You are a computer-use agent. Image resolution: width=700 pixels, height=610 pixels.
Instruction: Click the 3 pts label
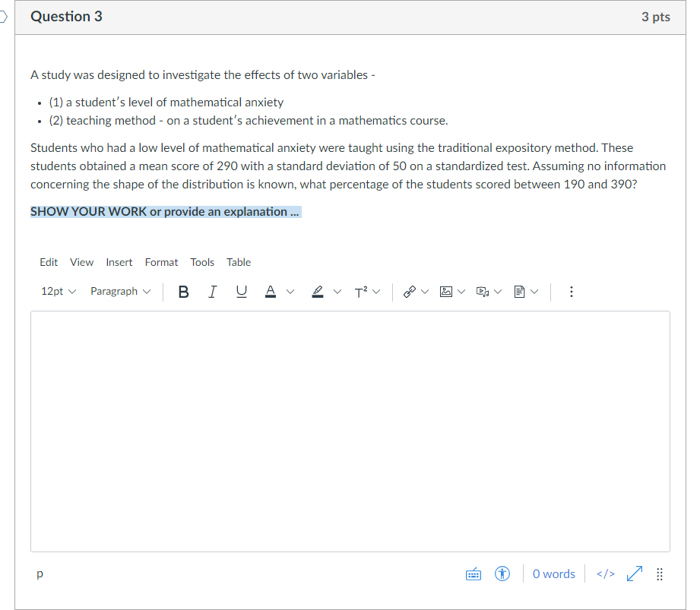[x=655, y=17]
